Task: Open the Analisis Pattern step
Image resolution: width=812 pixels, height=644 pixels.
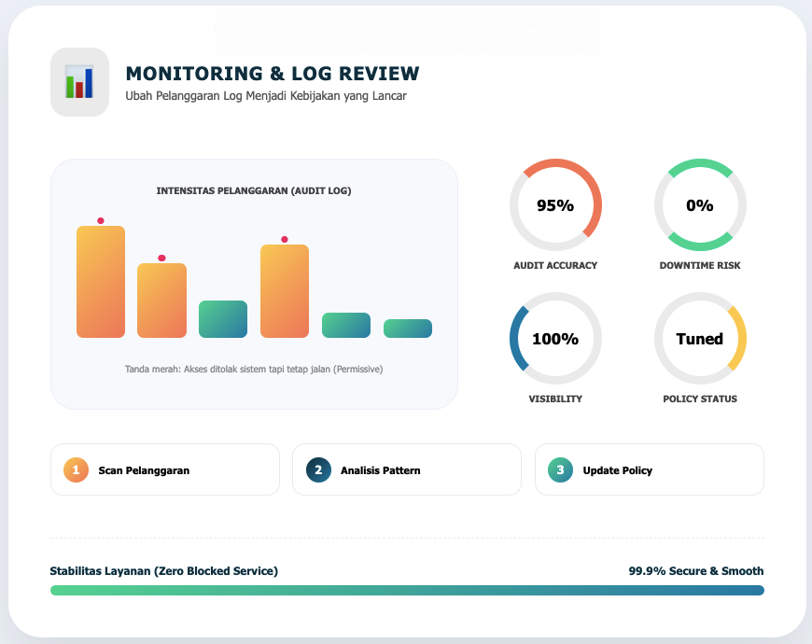Action: pyautogui.click(x=407, y=469)
